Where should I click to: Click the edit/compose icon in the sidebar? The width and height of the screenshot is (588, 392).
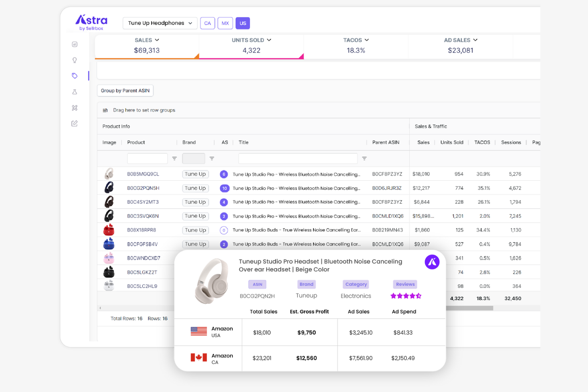[x=74, y=124]
